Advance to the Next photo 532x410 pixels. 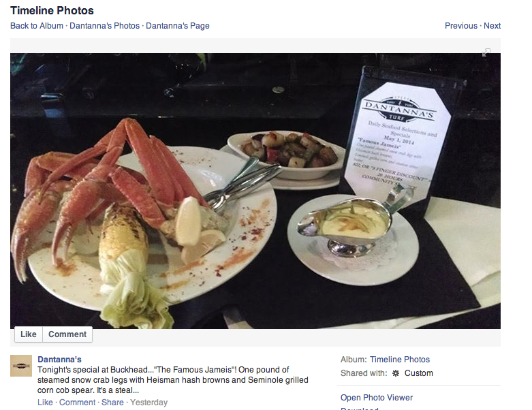pos(492,26)
